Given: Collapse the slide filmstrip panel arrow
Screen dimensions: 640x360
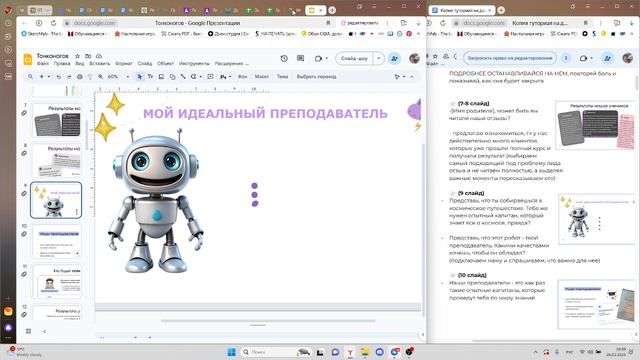Looking at the screenshot, I should pyautogui.click(x=44, y=331).
